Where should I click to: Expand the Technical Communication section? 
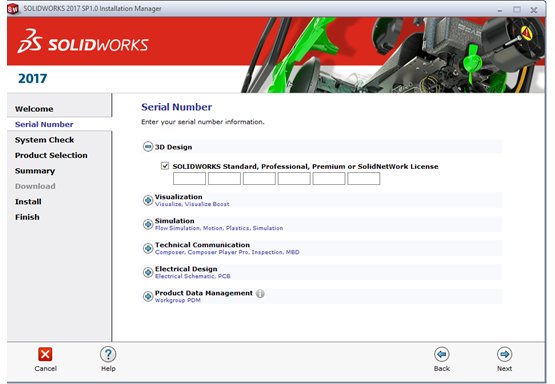pos(148,248)
